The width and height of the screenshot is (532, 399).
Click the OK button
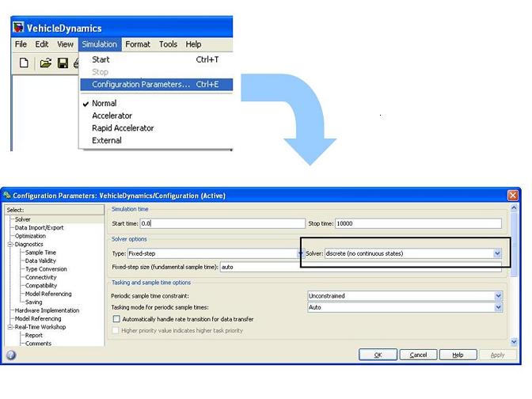[x=378, y=355]
